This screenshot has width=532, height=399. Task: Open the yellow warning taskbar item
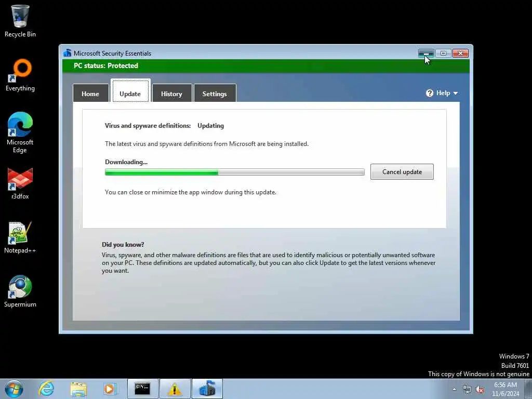(175, 389)
